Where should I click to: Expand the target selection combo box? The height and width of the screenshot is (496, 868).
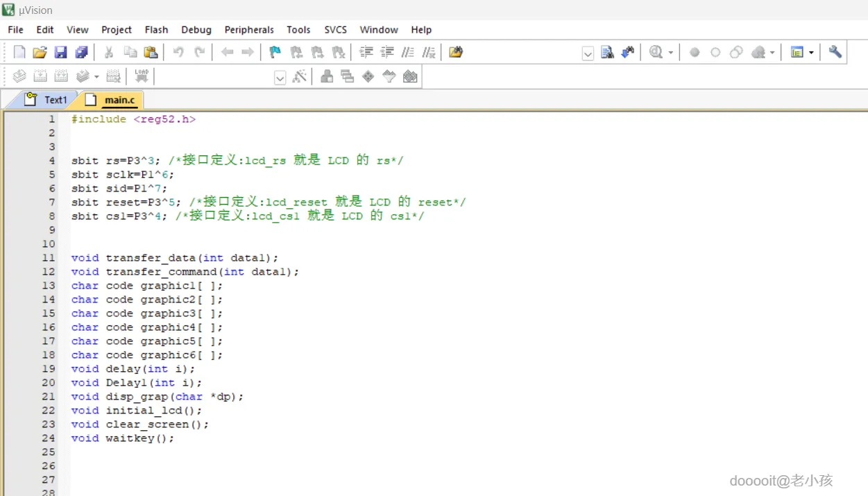click(x=280, y=78)
